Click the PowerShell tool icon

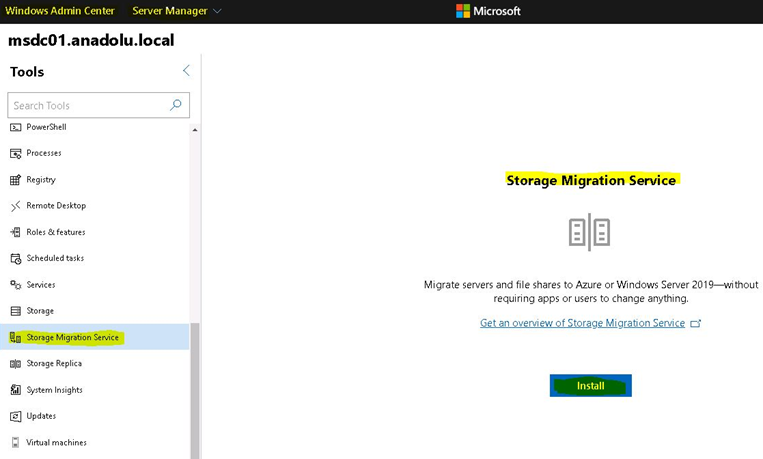pyautogui.click(x=16, y=128)
